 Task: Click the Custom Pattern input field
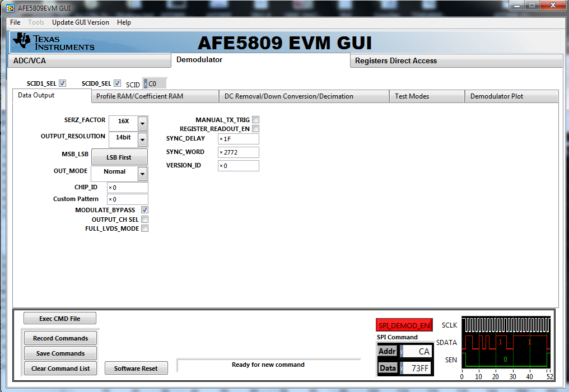pyautogui.click(x=127, y=199)
